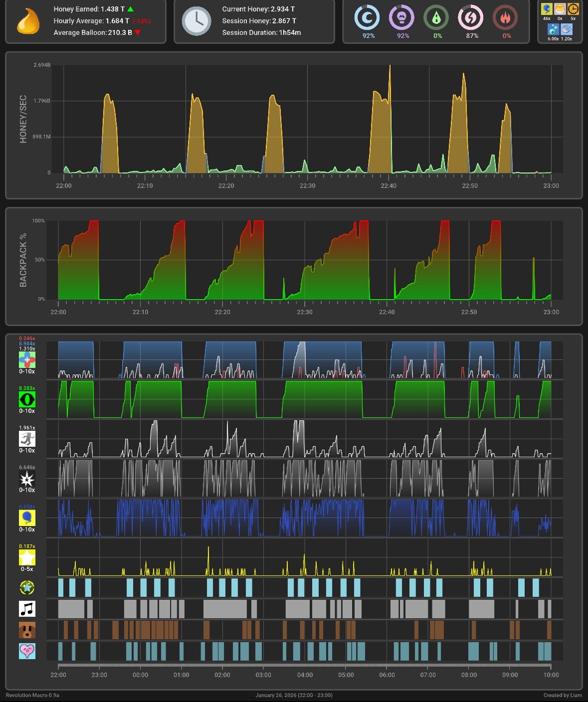Image resolution: width=588 pixels, height=702 pixels.
Task: Click the pink lightning 87% gauge
Action: 471,18
